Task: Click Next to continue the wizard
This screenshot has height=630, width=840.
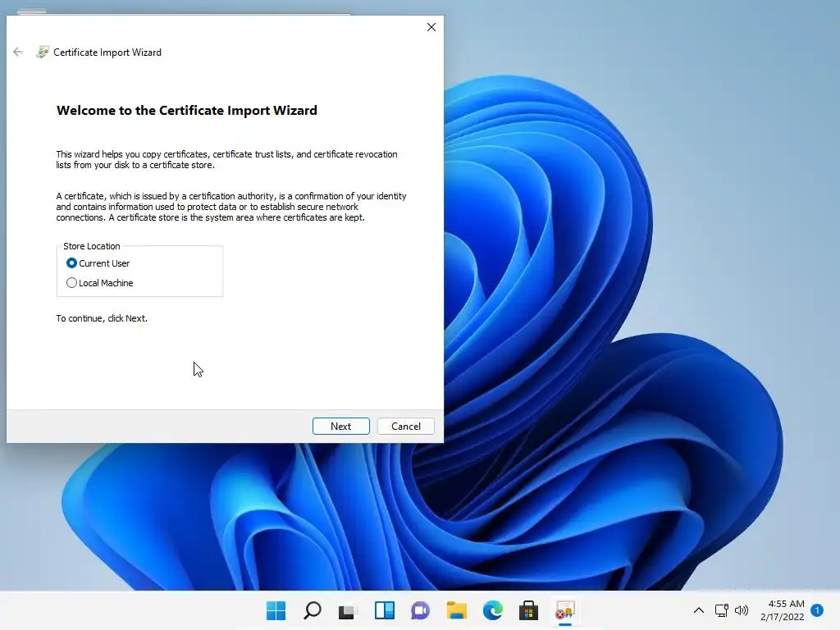Action: (x=340, y=427)
